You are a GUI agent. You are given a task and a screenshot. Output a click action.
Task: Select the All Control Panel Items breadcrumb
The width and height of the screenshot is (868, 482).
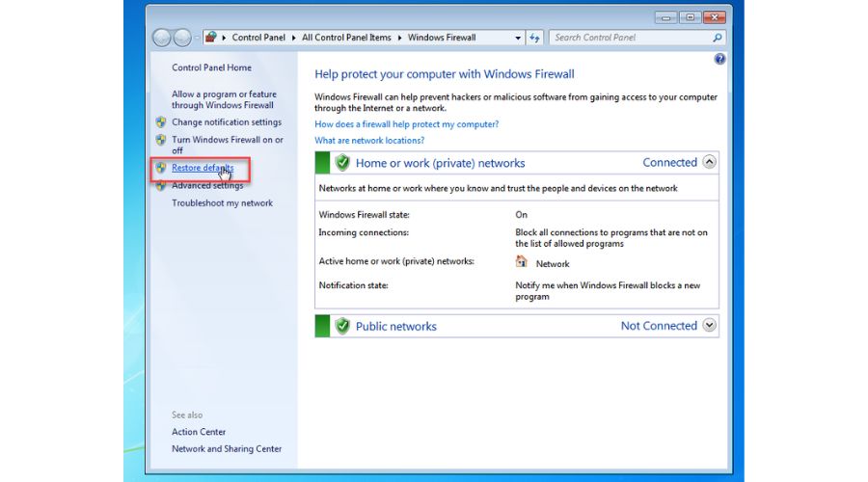346,37
